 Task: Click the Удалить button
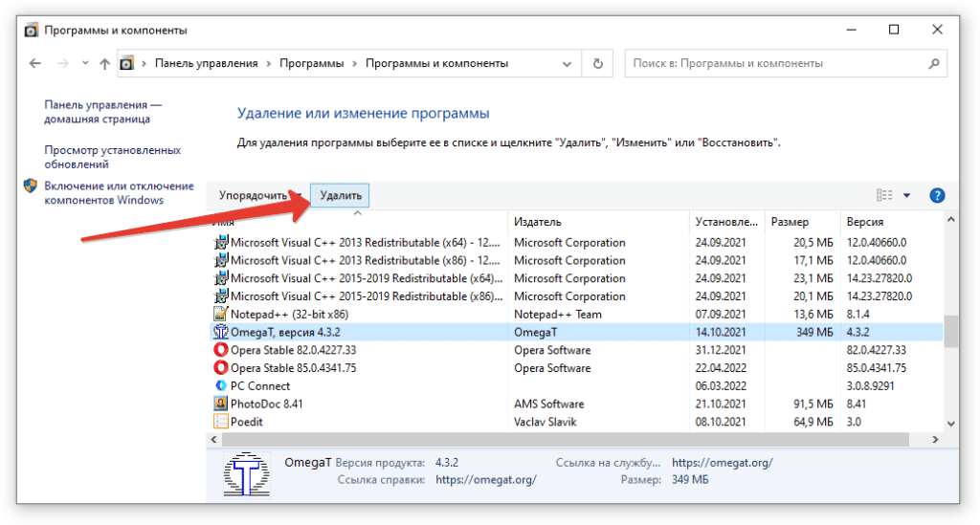[341, 195]
